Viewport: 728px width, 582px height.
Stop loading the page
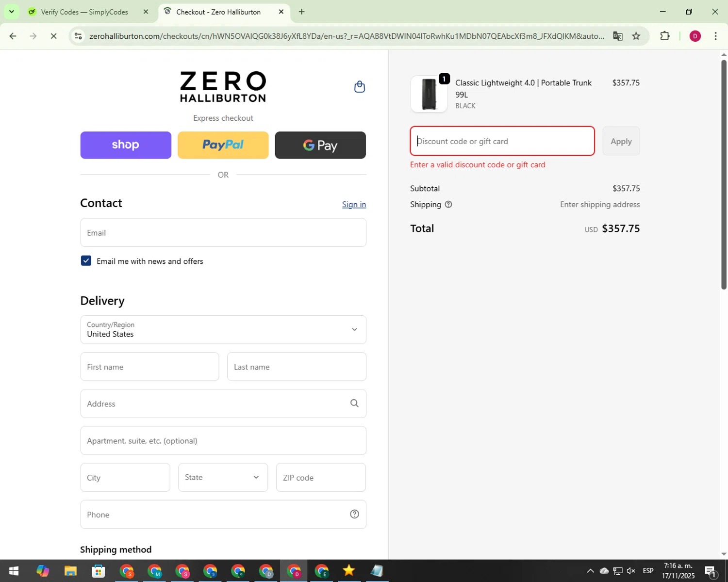(x=53, y=36)
